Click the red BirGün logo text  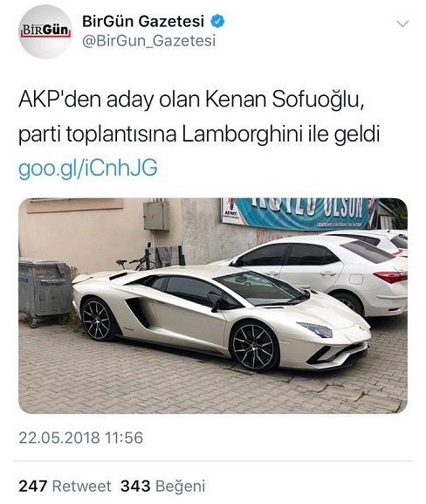click(x=45, y=31)
